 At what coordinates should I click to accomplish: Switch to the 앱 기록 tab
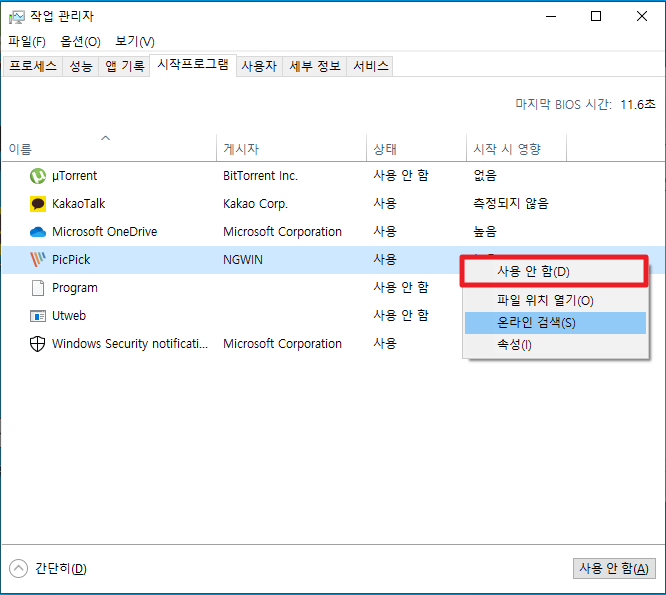pos(124,66)
